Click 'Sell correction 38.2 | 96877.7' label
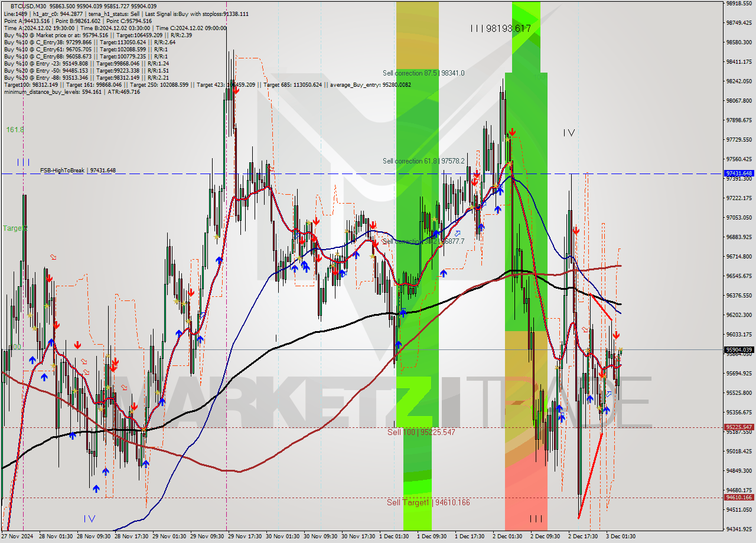 click(423, 241)
